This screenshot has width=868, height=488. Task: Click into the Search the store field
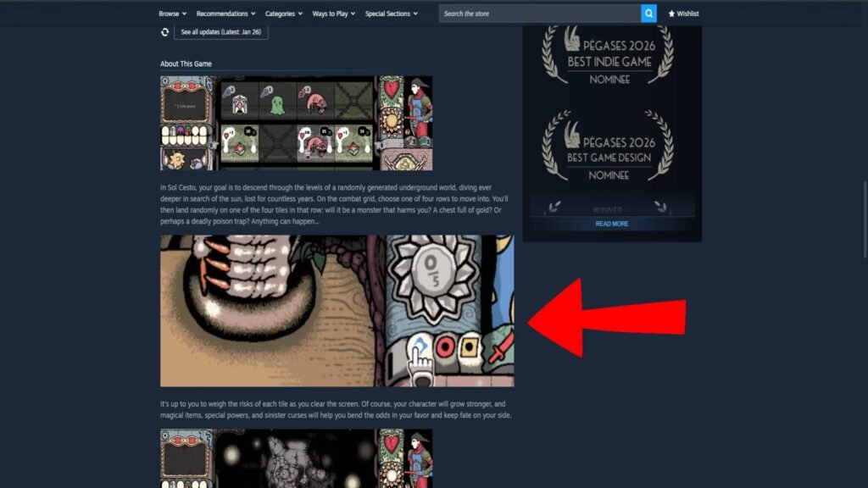pyautogui.click(x=539, y=14)
